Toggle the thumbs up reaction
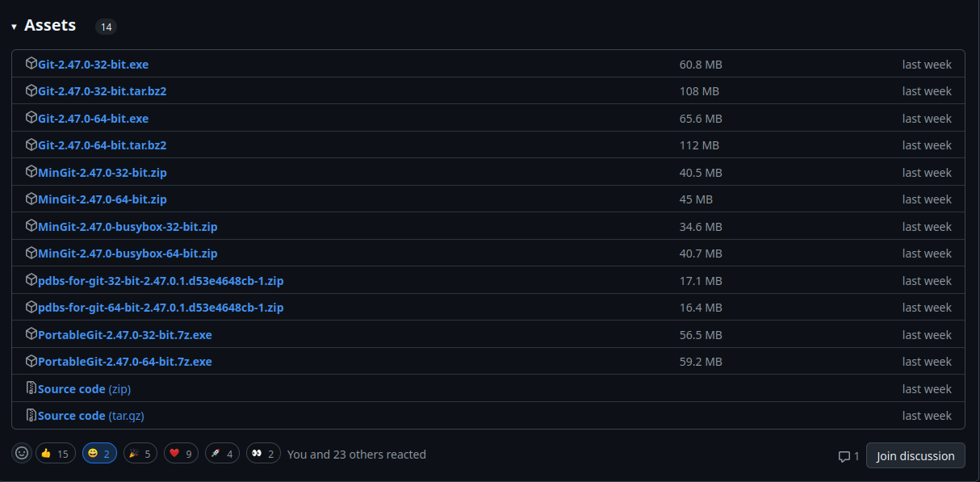 pyautogui.click(x=55, y=454)
